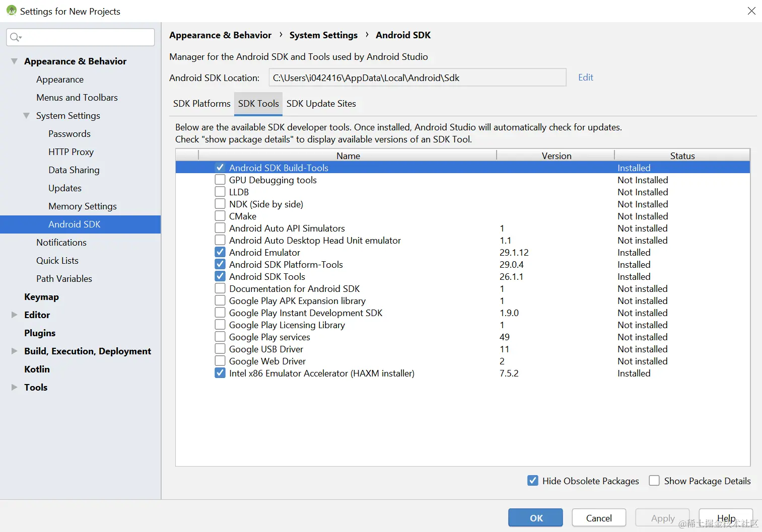This screenshot has width=762, height=532.
Task: Select Memory Settings in the tree
Action: pyautogui.click(x=83, y=206)
